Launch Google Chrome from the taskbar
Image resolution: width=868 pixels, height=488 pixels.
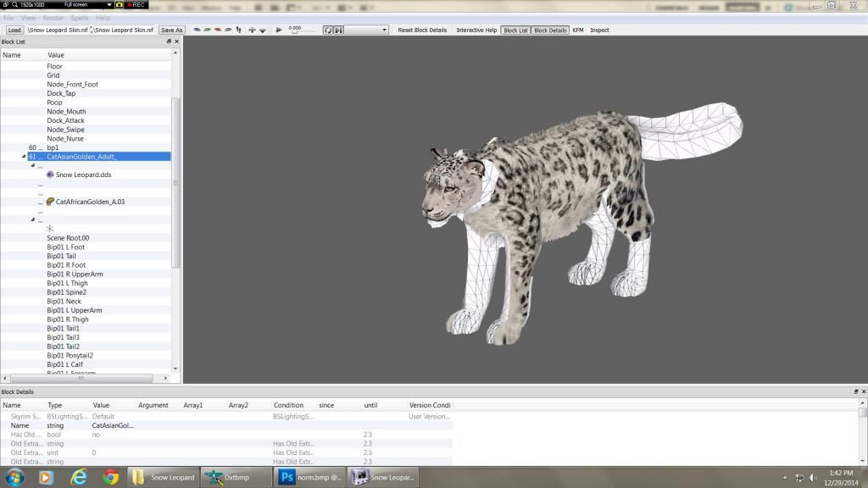[x=110, y=477]
